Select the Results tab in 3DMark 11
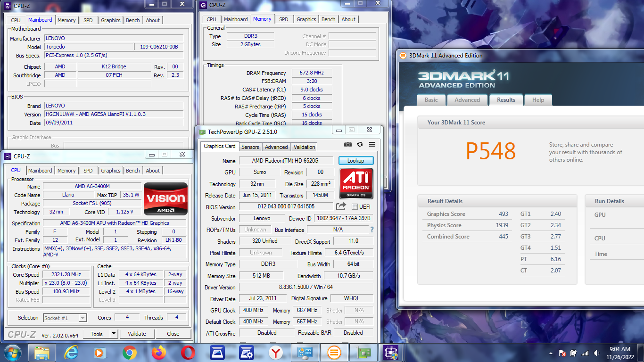The image size is (644, 362). [506, 99]
